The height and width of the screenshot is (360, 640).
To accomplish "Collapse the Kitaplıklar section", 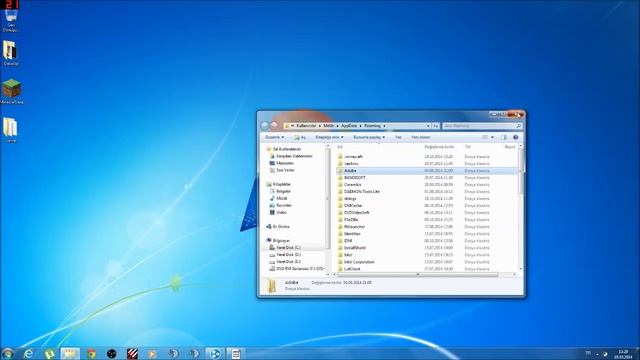I will [x=278, y=184].
